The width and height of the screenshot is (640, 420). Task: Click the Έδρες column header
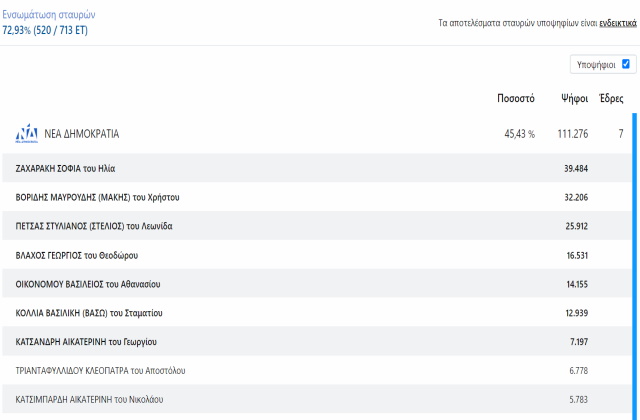[611, 98]
